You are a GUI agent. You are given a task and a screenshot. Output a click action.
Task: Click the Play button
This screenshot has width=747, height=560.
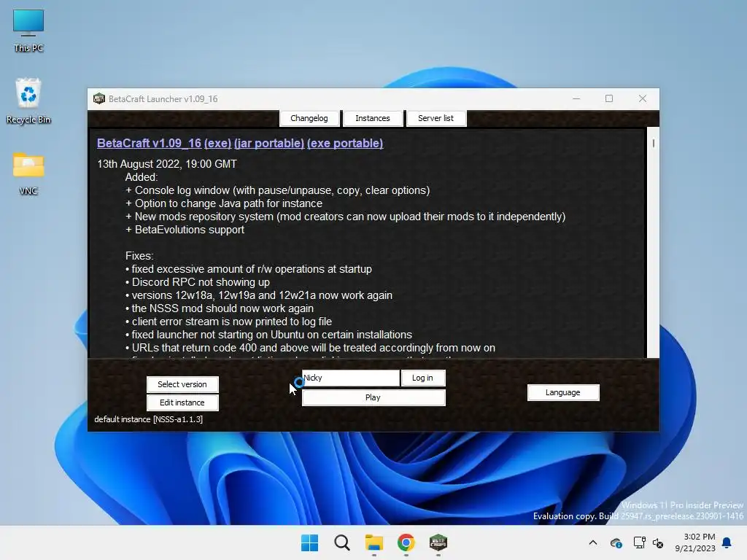[x=373, y=397]
